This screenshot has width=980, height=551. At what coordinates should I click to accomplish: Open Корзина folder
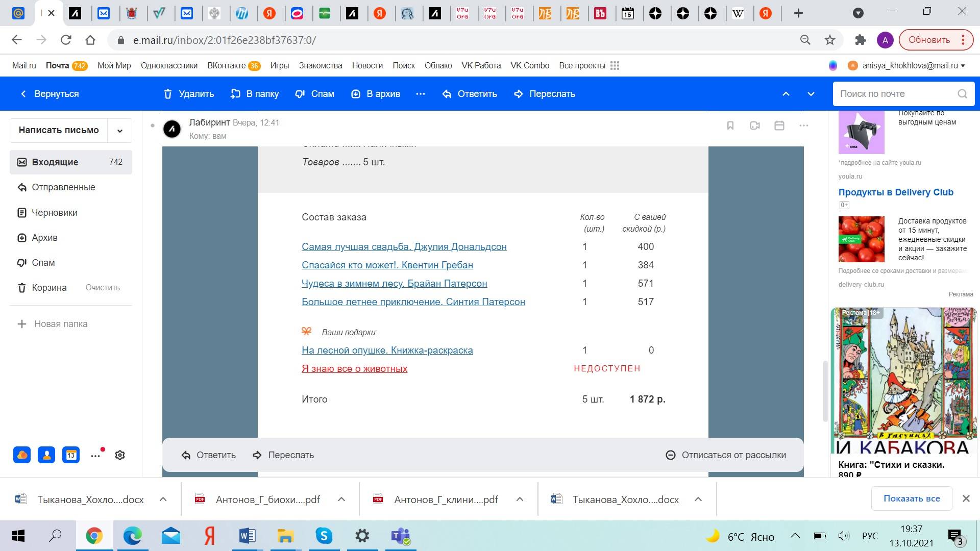point(49,288)
